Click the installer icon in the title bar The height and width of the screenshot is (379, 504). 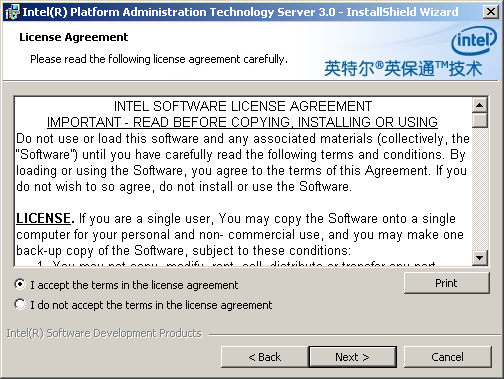(x=12, y=12)
